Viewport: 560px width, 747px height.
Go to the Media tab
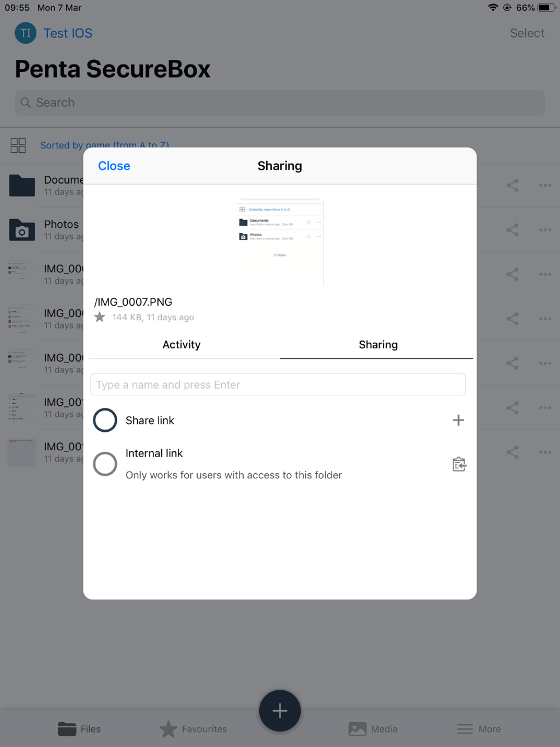[373, 729]
